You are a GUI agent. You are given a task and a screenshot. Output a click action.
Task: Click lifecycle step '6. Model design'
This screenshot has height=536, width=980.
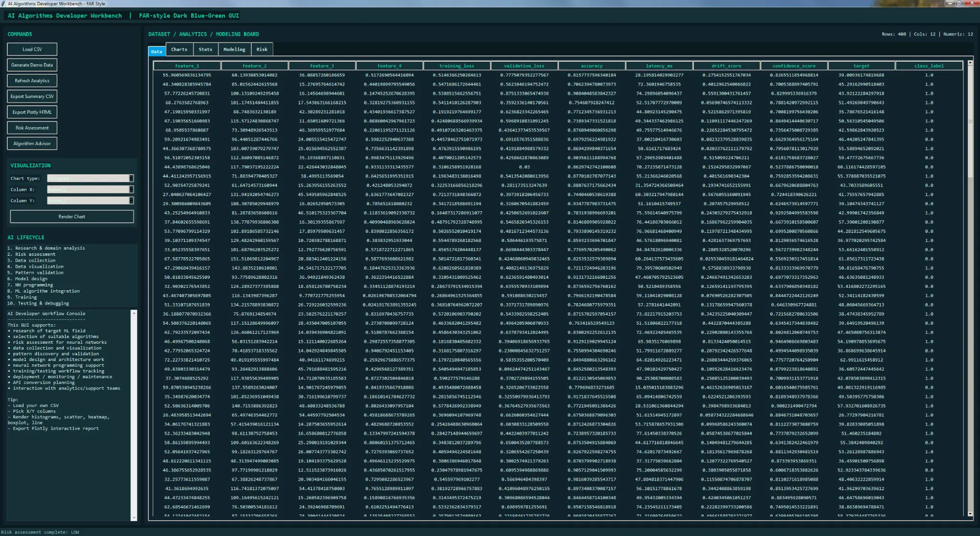coord(27,279)
